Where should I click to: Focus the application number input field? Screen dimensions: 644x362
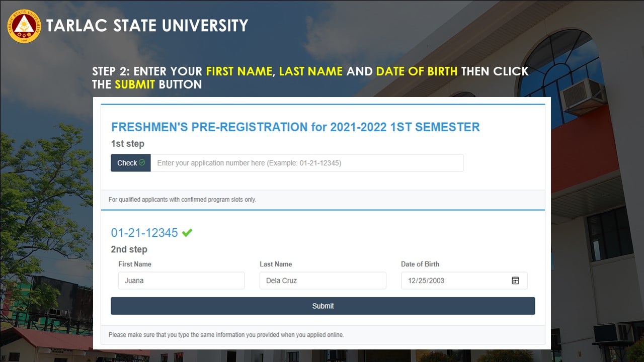click(x=307, y=163)
